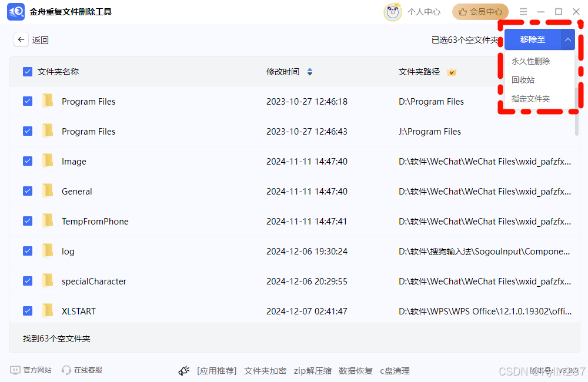Contact 在线客服 support link
The width and height of the screenshot is (588, 382).
click(x=88, y=370)
